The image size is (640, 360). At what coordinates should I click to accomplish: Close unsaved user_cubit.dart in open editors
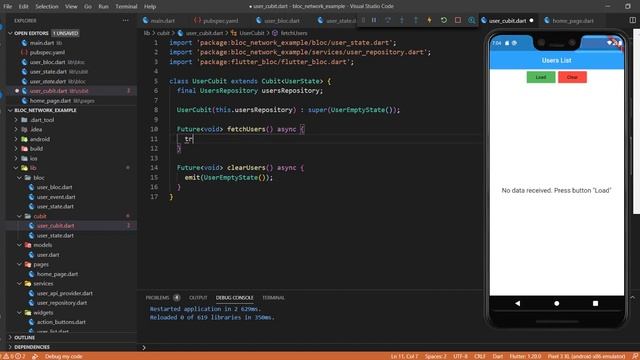click(x=17, y=91)
